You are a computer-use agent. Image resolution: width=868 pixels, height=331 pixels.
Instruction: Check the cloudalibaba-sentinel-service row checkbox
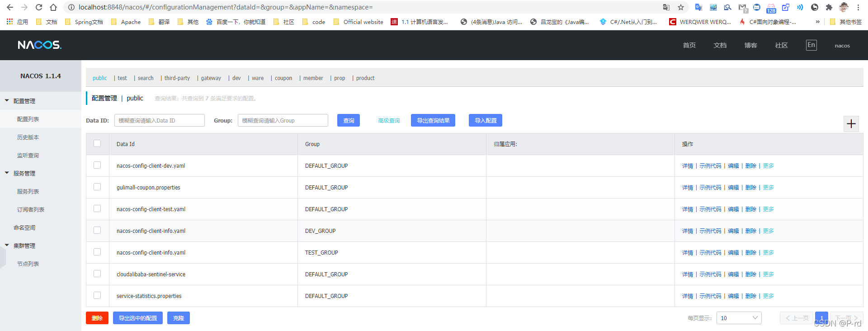(x=97, y=274)
